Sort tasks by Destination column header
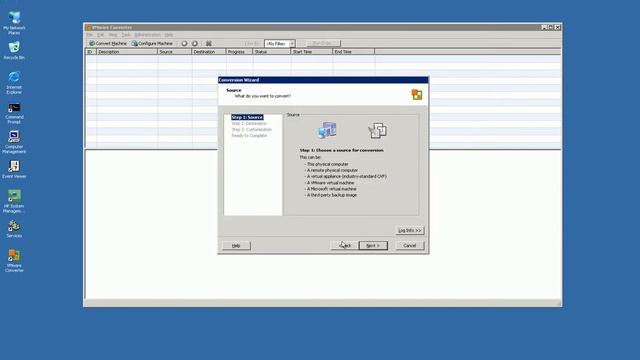This screenshot has height=360, width=640. tap(209, 52)
